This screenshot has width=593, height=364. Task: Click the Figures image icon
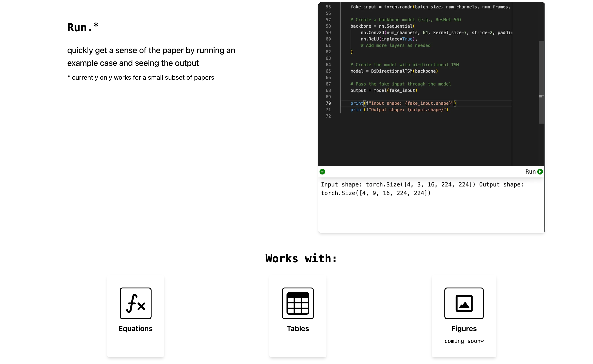pos(463,303)
